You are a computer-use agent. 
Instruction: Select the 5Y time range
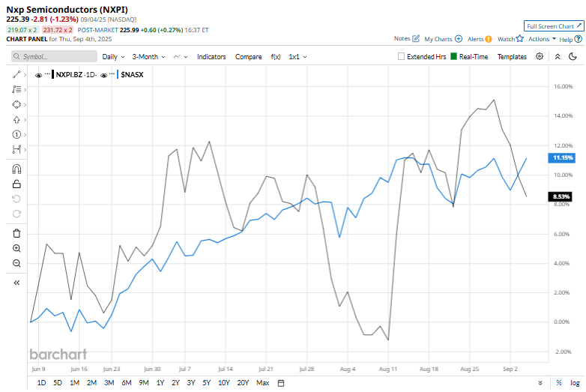pos(207,383)
